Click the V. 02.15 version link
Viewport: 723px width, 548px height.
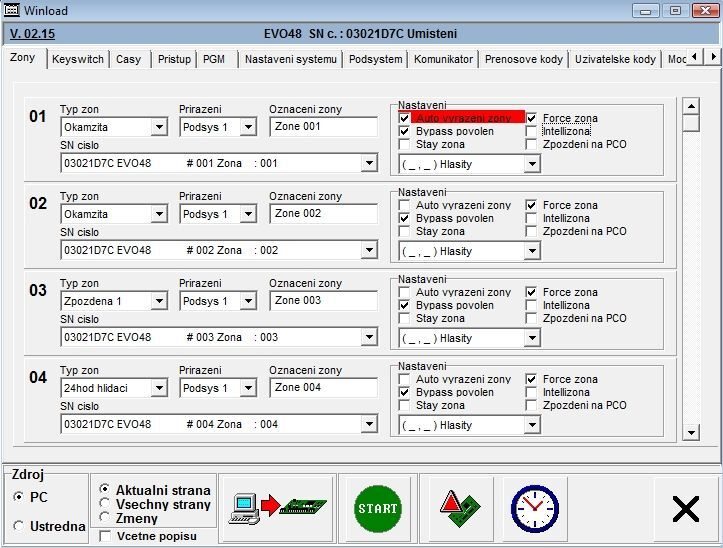tap(32, 33)
